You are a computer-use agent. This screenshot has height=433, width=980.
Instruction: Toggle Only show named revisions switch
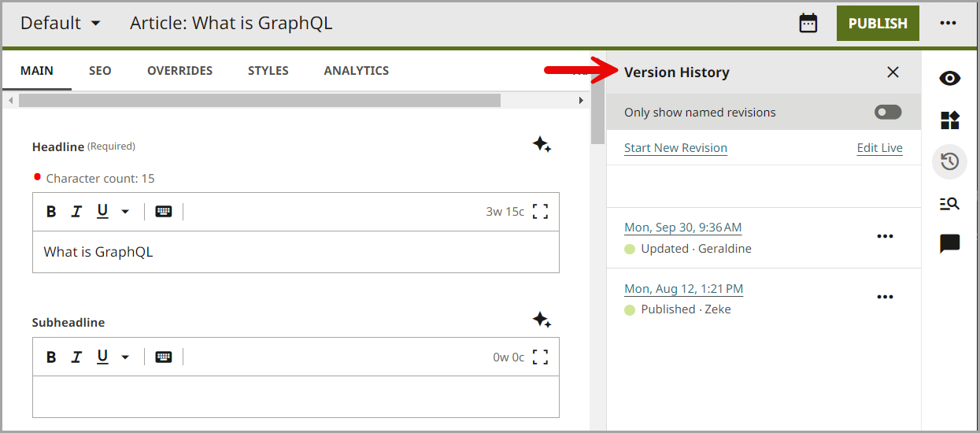pos(888,113)
